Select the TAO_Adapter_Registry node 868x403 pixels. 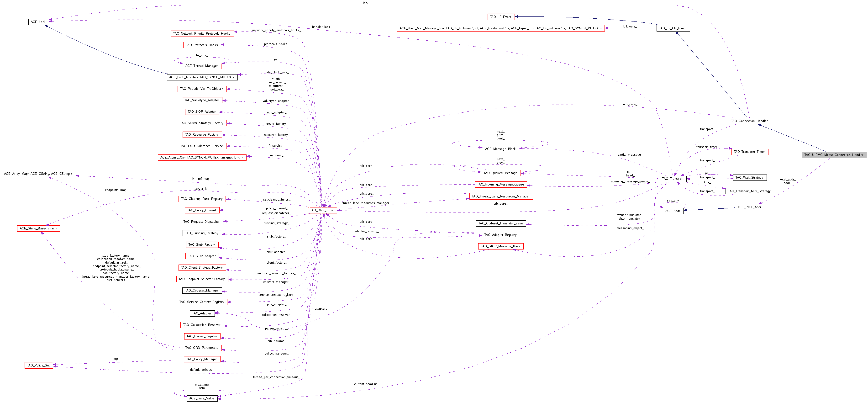pos(500,235)
